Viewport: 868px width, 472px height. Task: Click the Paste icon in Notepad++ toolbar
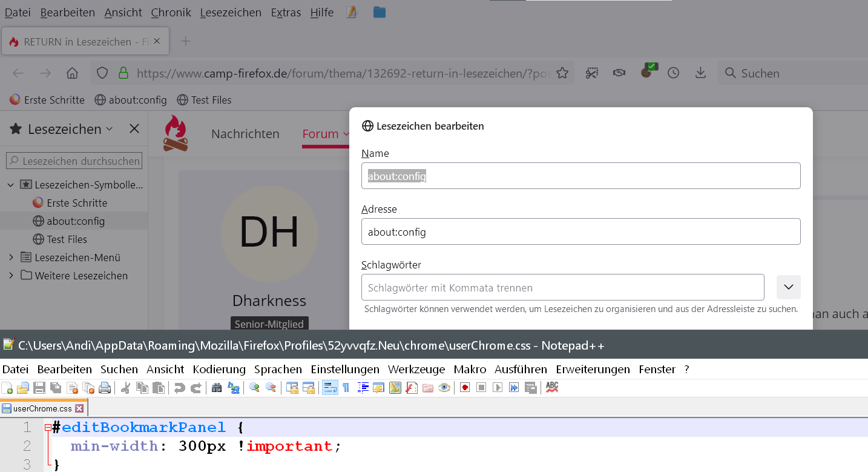click(159, 388)
